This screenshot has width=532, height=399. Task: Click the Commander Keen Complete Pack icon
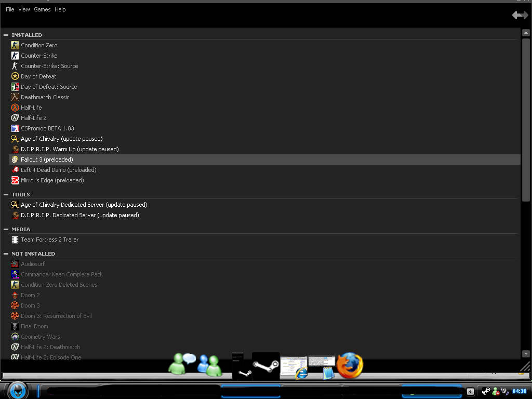tap(15, 274)
